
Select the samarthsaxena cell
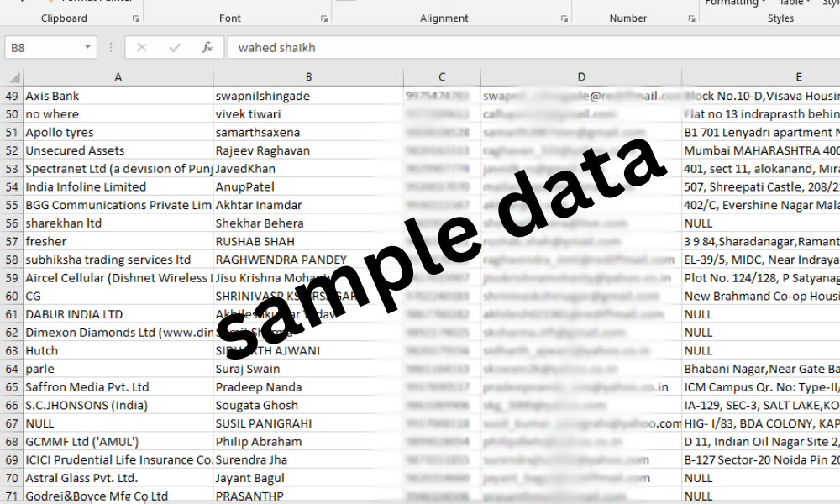pos(308,132)
